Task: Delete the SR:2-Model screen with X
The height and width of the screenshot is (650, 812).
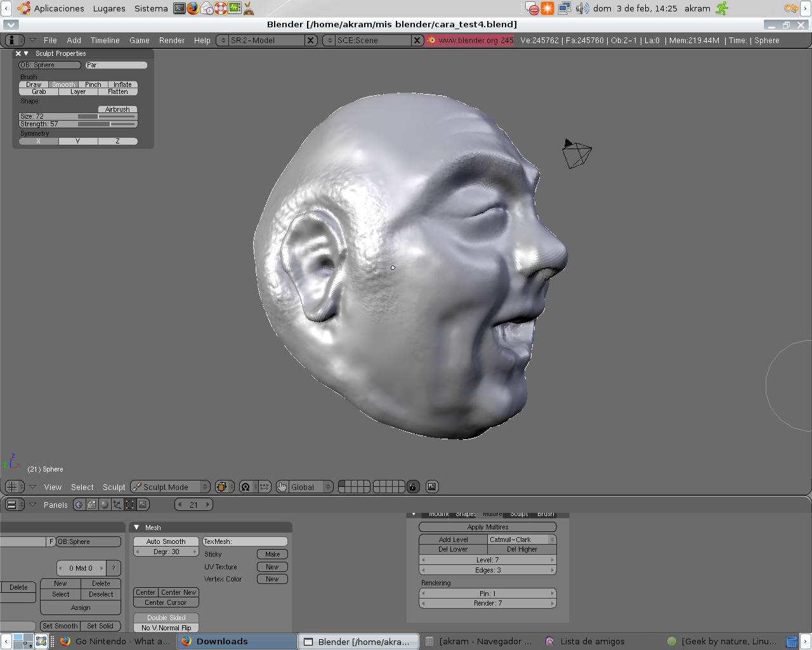Action: point(310,40)
